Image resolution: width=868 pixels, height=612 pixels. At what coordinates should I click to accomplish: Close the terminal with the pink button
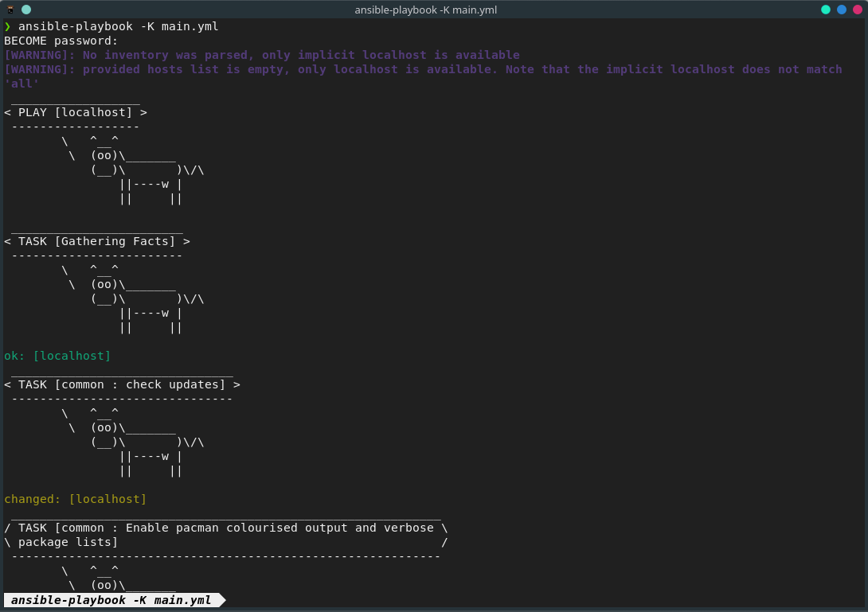coord(858,10)
